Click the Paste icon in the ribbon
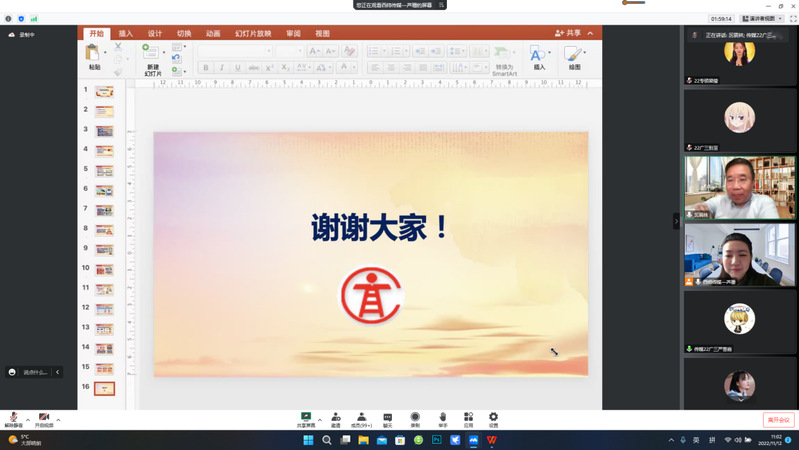 (x=94, y=55)
